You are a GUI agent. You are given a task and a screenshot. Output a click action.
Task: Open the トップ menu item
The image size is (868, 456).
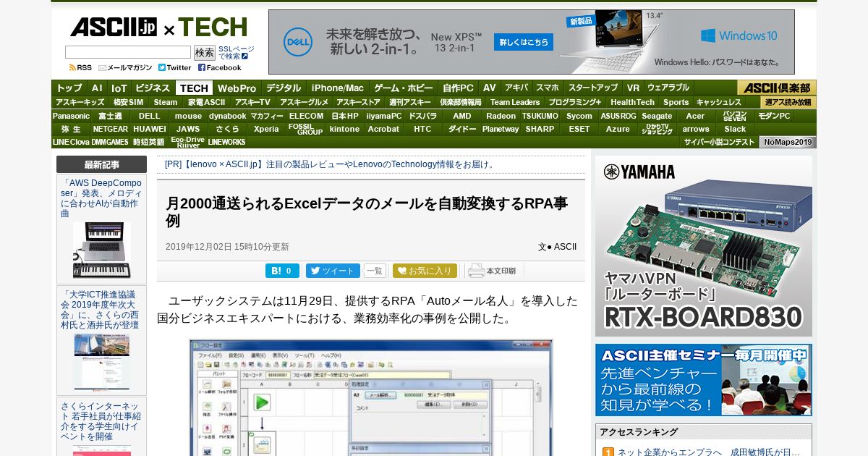coord(69,88)
